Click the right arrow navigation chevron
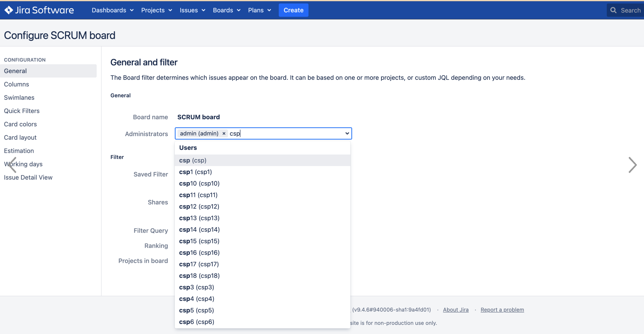Screen dimensions: 644x334 point(632,165)
